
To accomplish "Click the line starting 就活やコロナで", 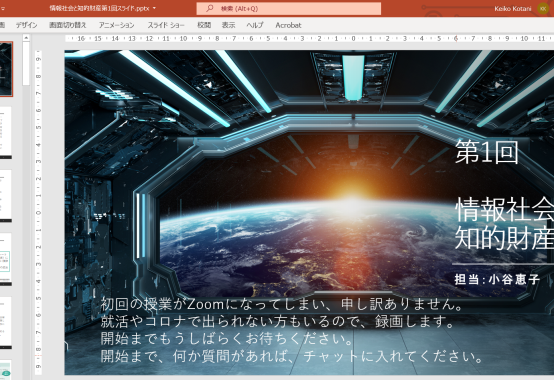I will click(x=277, y=321).
